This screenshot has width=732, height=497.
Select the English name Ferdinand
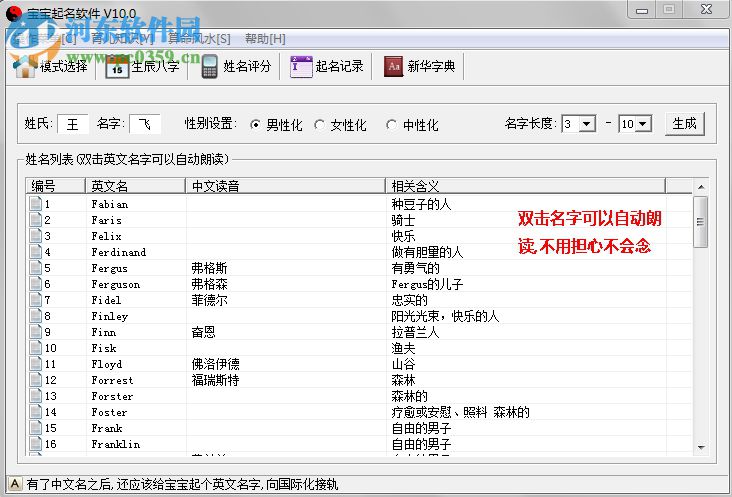coord(119,252)
